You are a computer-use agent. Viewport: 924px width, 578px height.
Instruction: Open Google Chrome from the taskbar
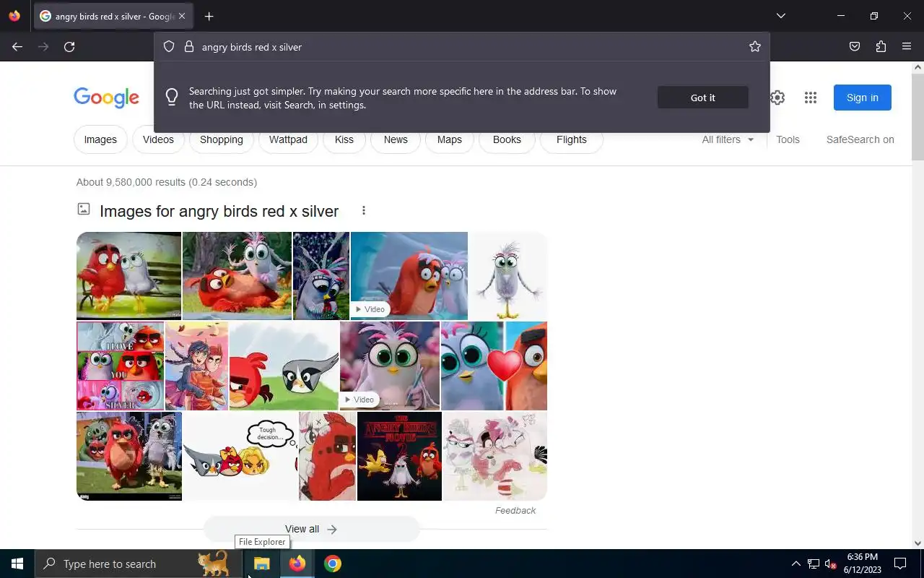click(x=333, y=564)
